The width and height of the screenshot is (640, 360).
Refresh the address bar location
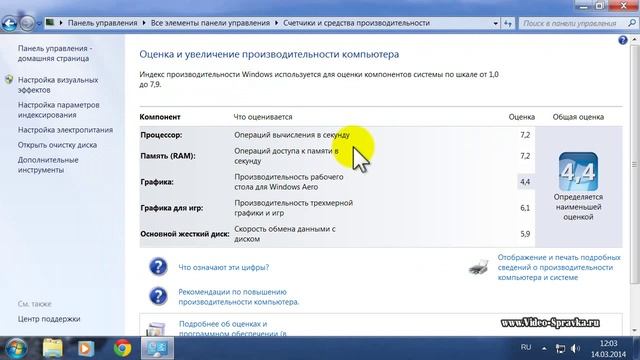pyautogui.click(x=508, y=23)
